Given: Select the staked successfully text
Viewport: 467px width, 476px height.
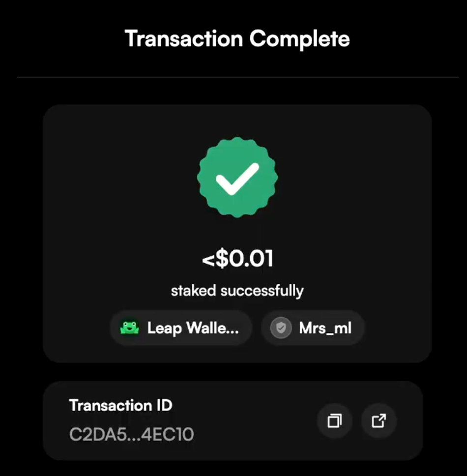Looking at the screenshot, I should click(x=237, y=290).
